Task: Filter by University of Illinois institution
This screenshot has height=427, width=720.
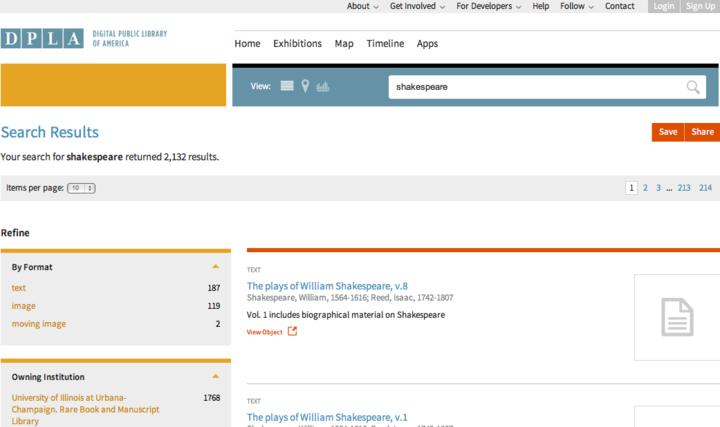Action: [x=85, y=409]
